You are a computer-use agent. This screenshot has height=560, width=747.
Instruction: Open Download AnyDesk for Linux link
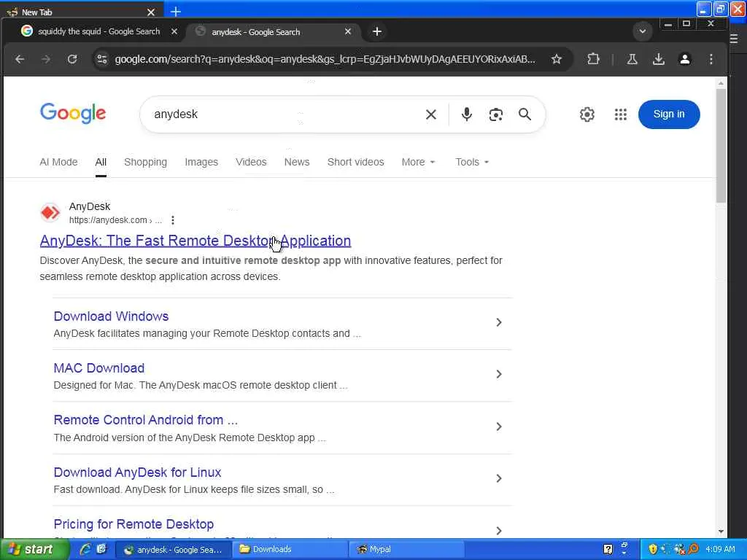click(x=137, y=472)
